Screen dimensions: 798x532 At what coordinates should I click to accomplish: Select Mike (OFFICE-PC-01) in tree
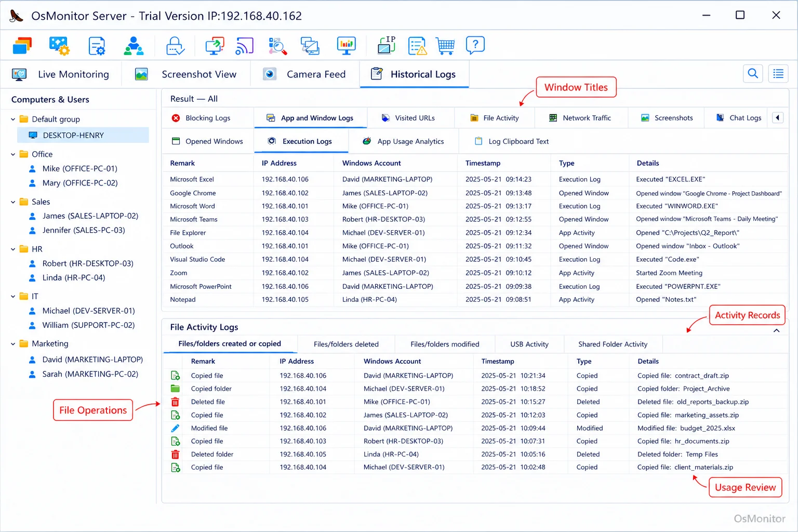click(x=79, y=168)
